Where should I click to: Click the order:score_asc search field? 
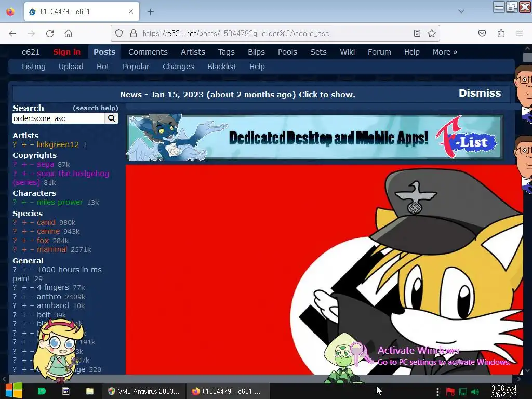point(59,118)
